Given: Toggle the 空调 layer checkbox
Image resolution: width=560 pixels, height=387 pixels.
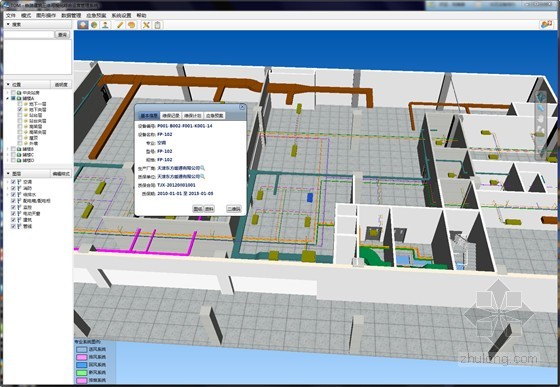Looking at the screenshot, I should click(14, 182).
